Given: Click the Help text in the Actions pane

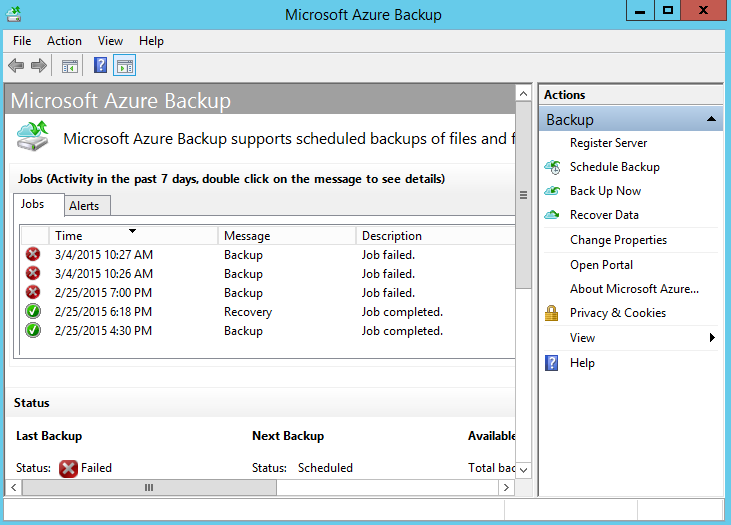Looking at the screenshot, I should [582, 363].
